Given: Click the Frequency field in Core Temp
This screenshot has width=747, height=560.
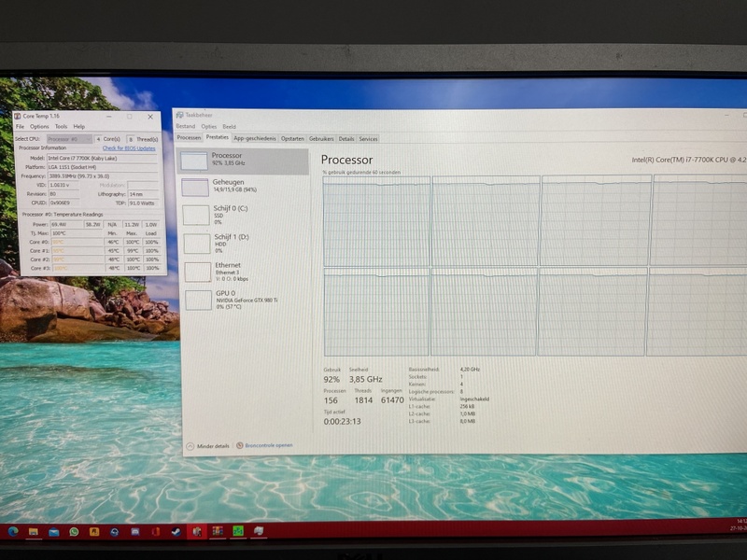Looking at the screenshot, I should 102,176.
